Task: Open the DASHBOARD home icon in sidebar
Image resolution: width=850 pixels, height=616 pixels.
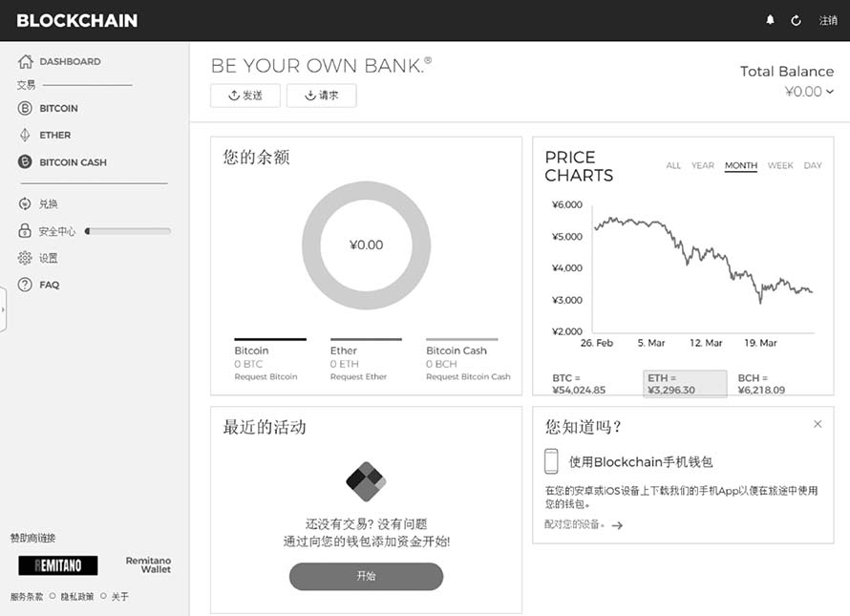Action: click(x=24, y=60)
